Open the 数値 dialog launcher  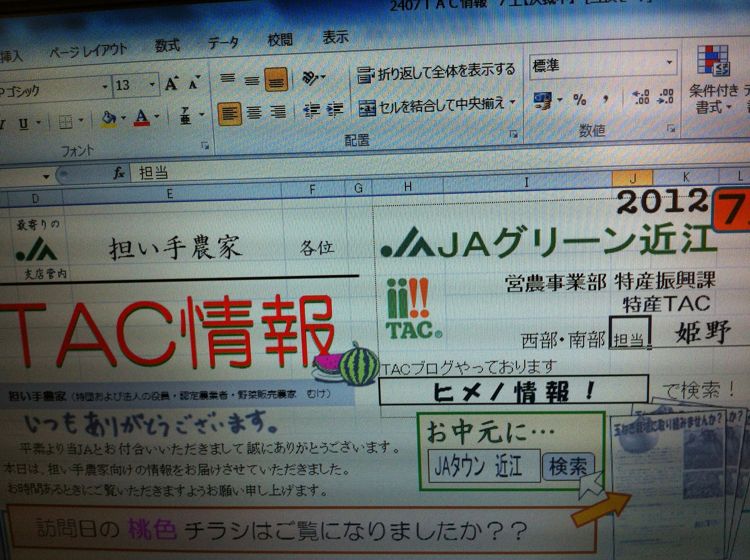point(672,128)
